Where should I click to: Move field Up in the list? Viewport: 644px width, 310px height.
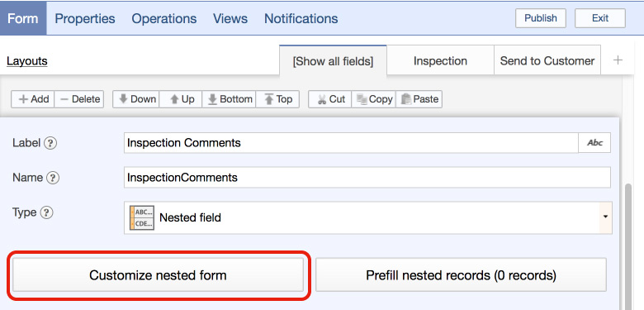181,99
